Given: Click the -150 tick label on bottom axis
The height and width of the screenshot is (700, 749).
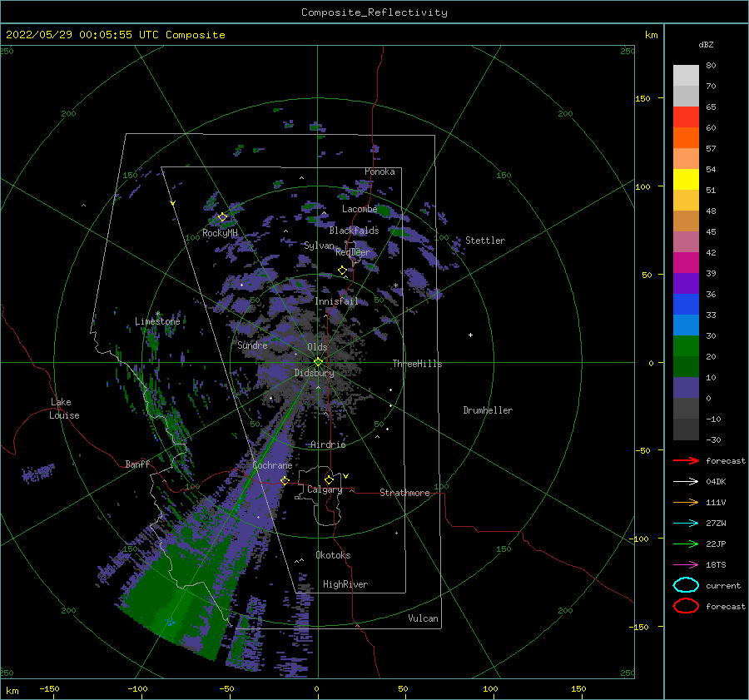Looking at the screenshot, I should [49, 688].
